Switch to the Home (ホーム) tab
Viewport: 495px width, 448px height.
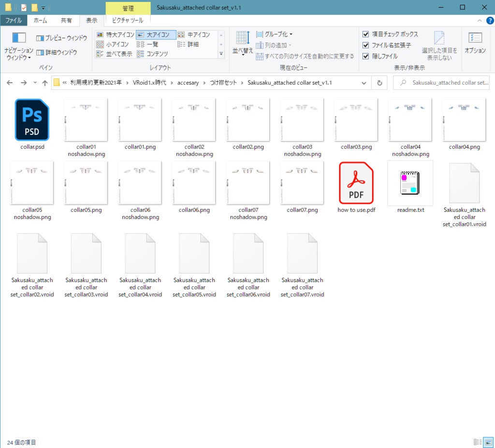pyautogui.click(x=40, y=20)
